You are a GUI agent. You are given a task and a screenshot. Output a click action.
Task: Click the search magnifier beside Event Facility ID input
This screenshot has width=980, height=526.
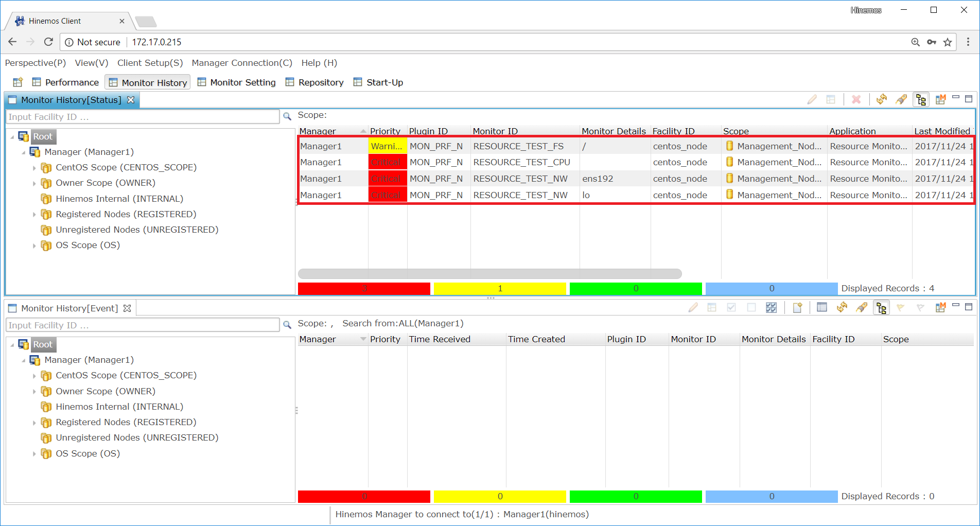287,325
